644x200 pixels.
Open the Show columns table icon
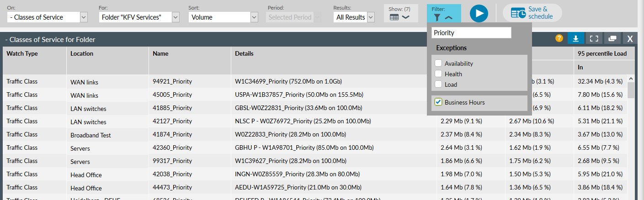point(399,17)
